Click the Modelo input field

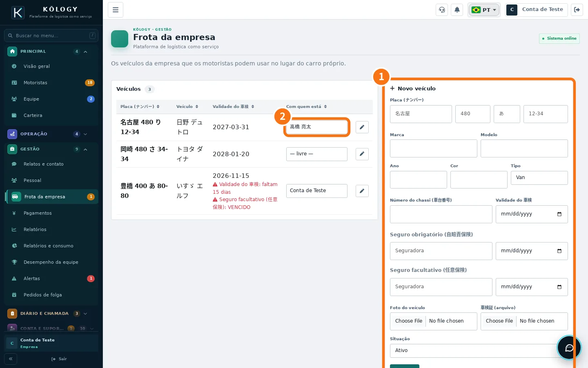pyautogui.click(x=524, y=148)
